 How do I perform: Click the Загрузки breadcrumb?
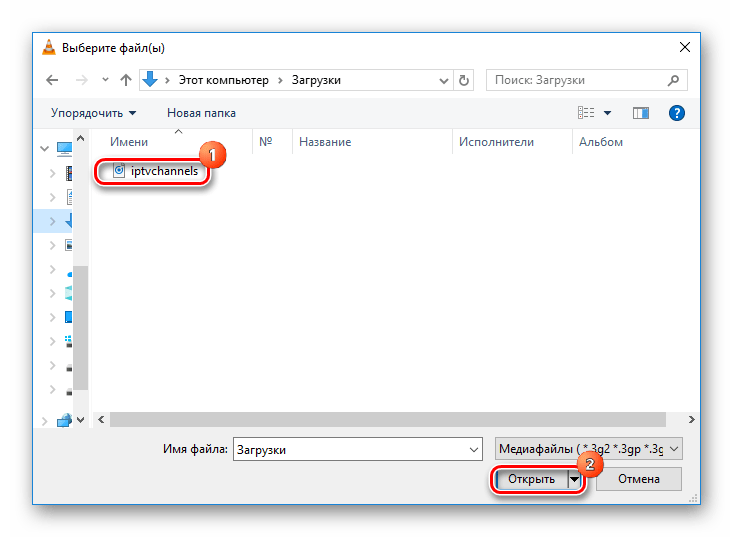click(x=316, y=80)
